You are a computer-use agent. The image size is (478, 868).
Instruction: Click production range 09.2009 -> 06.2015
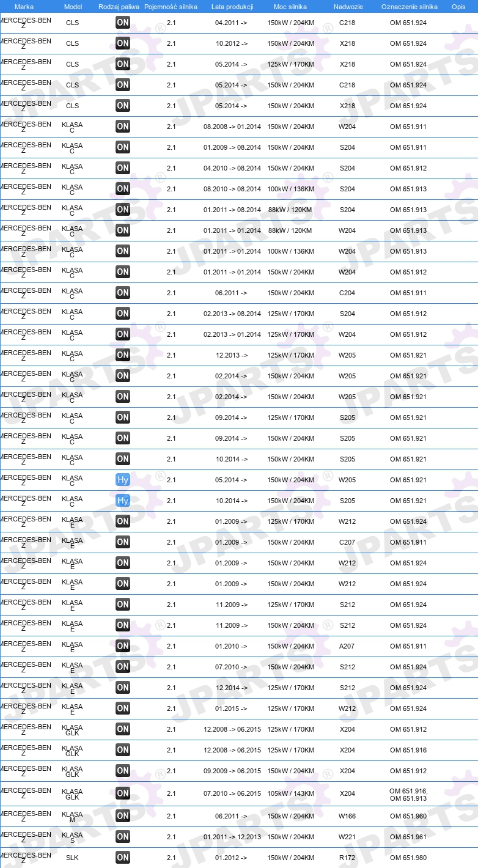tap(232, 771)
